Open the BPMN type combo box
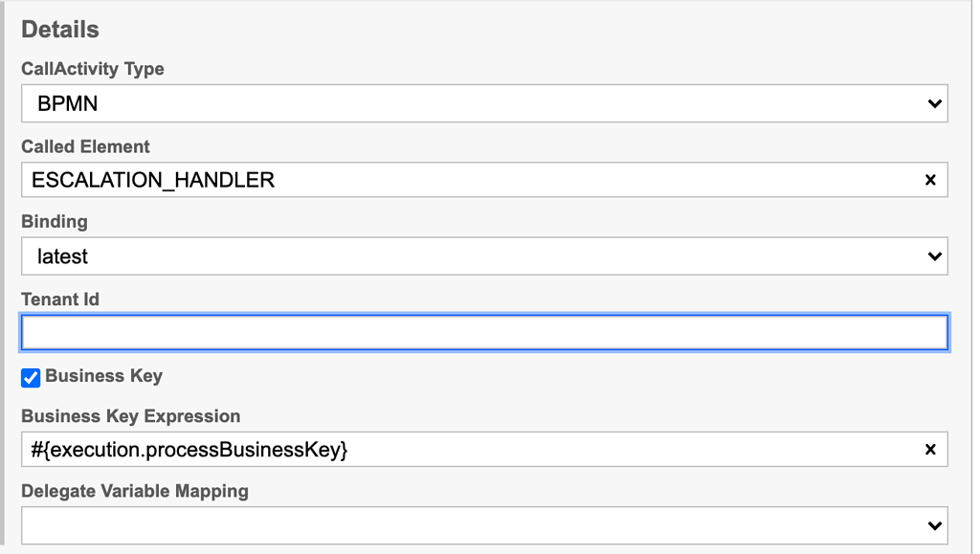 [x=479, y=103]
